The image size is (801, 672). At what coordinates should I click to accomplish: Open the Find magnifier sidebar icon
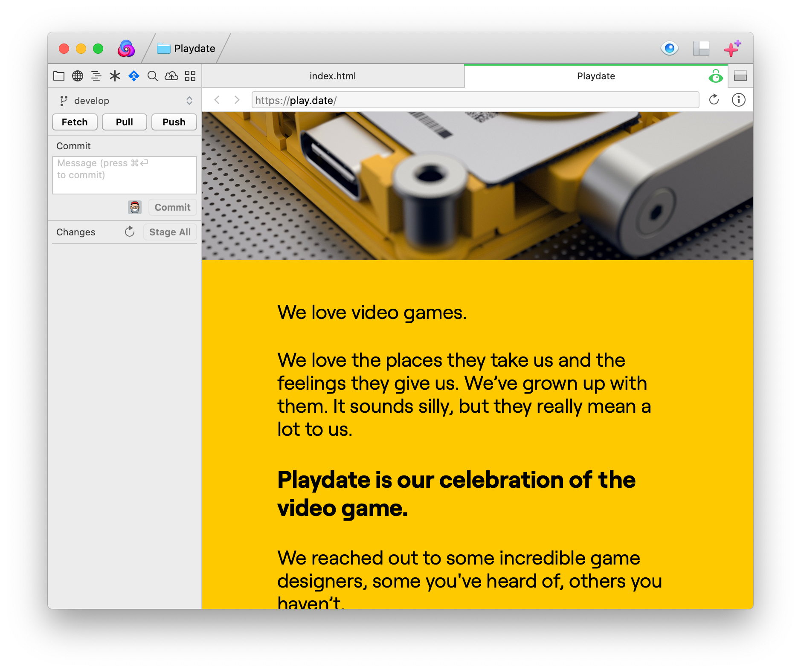tap(153, 76)
